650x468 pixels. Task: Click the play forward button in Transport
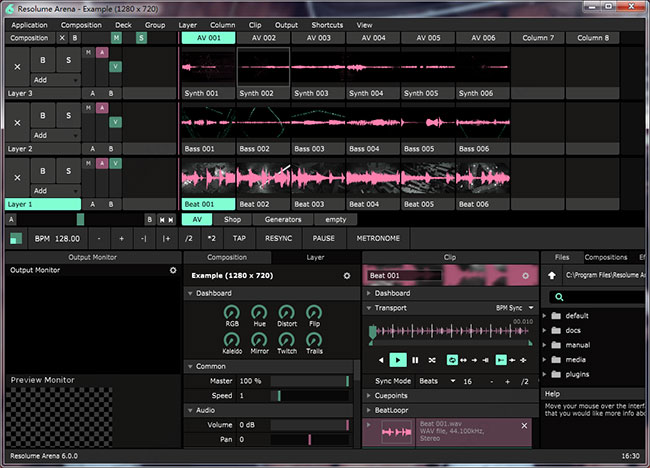pyautogui.click(x=398, y=360)
